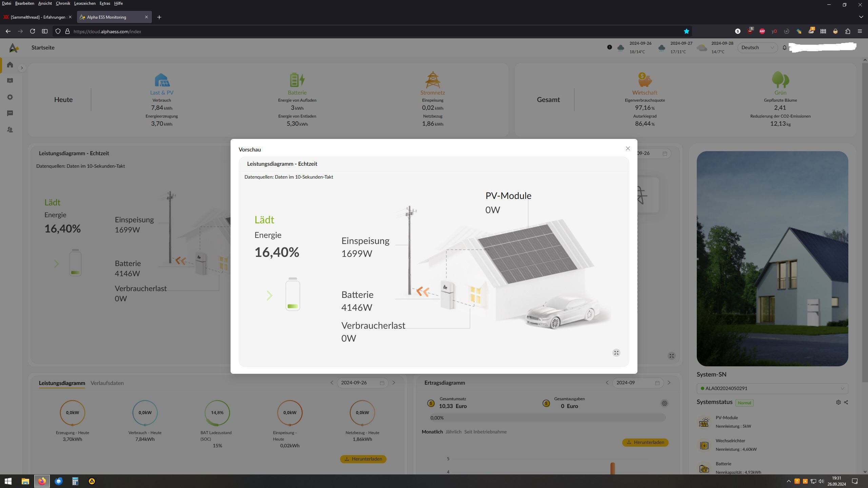Screen dimensions: 868x488
Task: Close the Alpha ESS Monitoring tab
Action: (x=146, y=17)
